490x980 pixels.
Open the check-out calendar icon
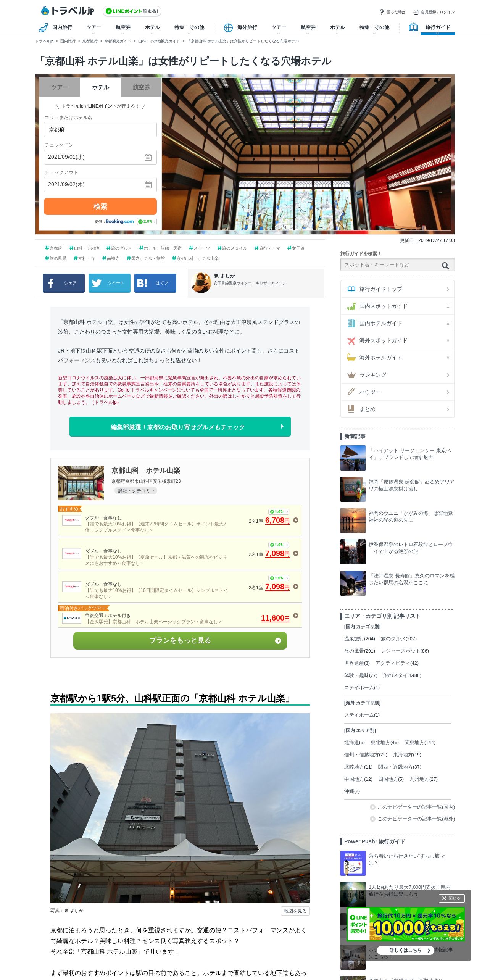tap(148, 185)
